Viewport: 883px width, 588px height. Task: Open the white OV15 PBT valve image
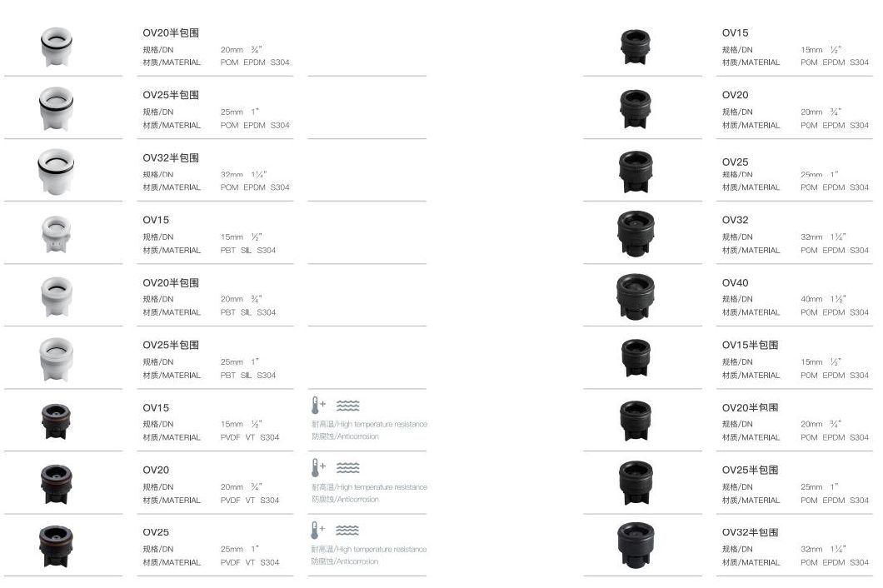(x=56, y=234)
